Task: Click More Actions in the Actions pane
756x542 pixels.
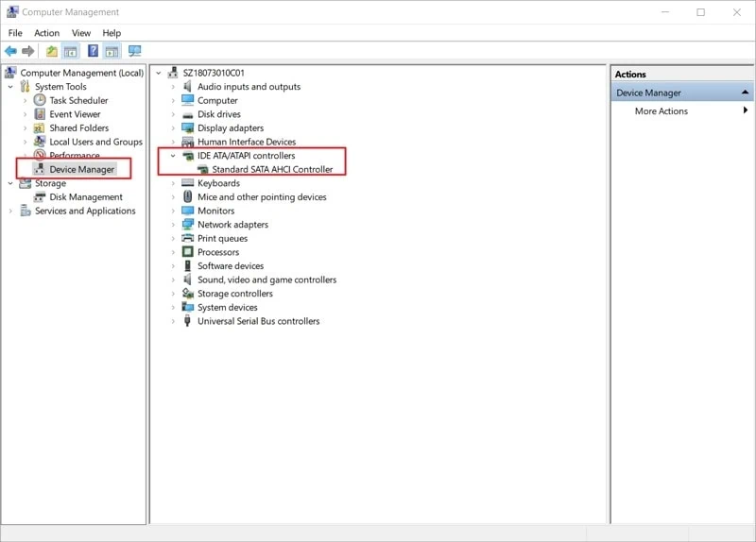Action: pos(661,111)
